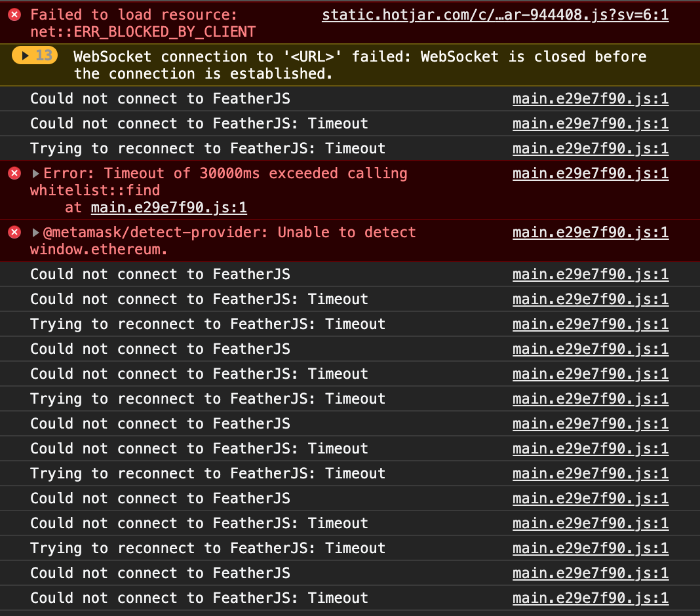
Task: Select first 'Could not connect to FeatherJS' message below WebSocket warning
Action: pyautogui.click(x=161, y=99)
